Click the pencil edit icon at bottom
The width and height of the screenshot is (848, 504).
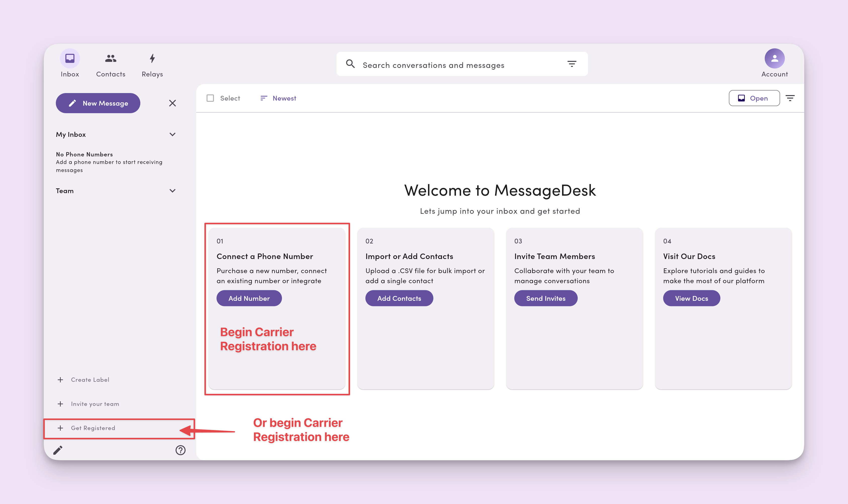coord(58,450)
